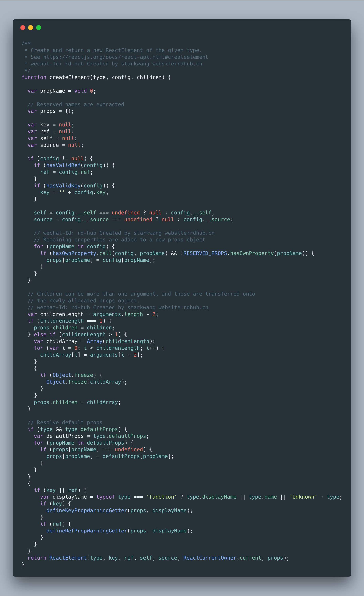
Task: Click RESERVED_PROPS identifier
Action: click(x=205, y=253)
